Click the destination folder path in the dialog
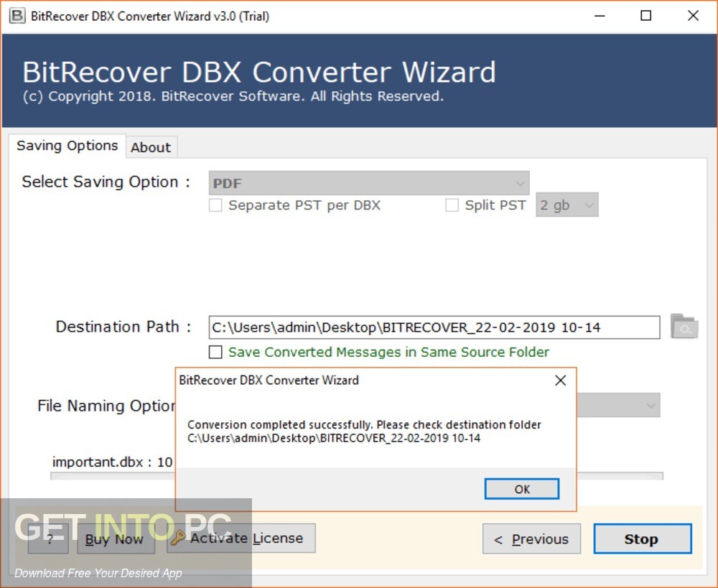 pos(334,438)
